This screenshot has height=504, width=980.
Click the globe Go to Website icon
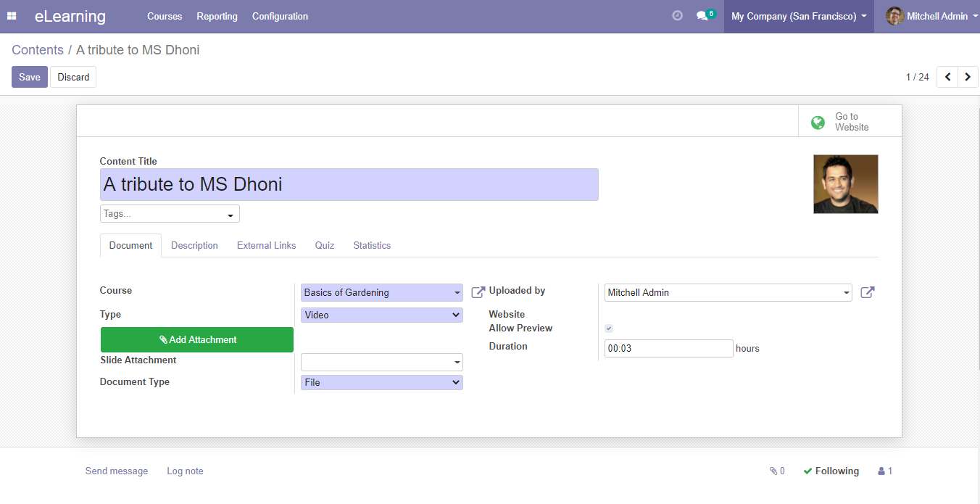tap(818, 122)
